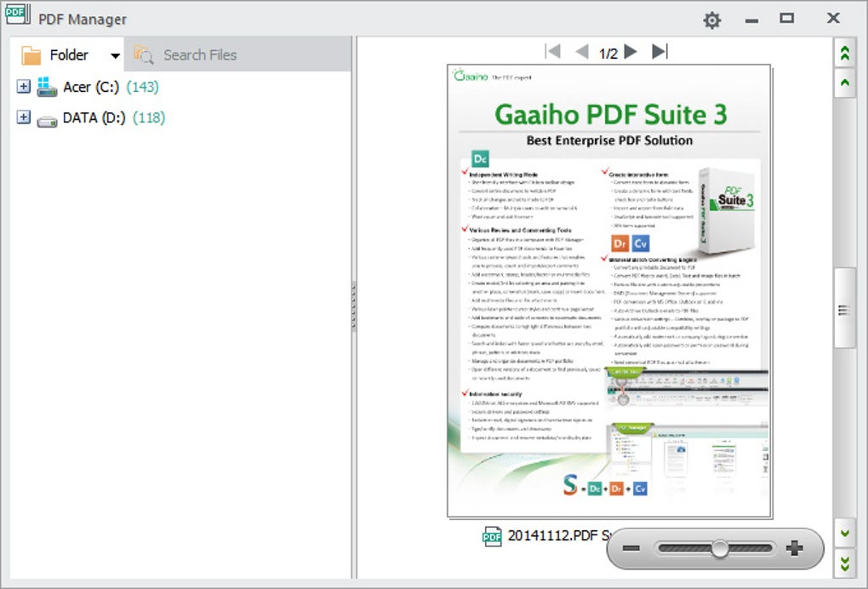The height and width of the screenshot is (589, 868).
Task: Click the Search Files magnifier icon
Action: point(144,54)
